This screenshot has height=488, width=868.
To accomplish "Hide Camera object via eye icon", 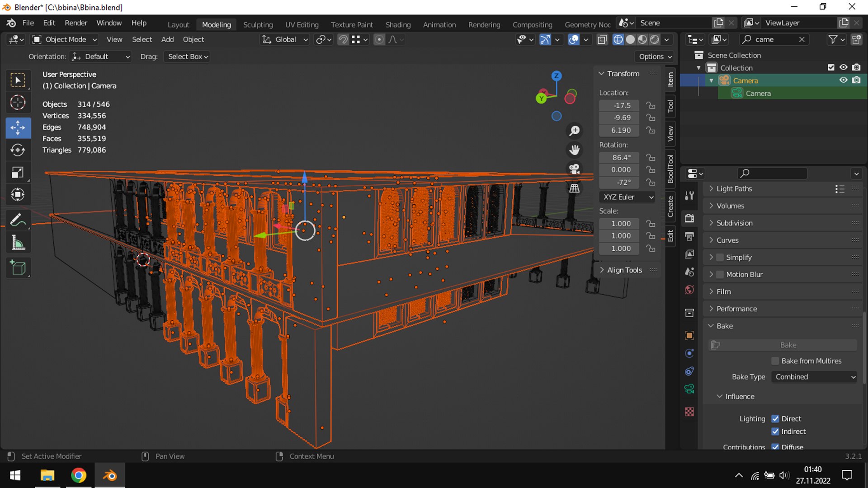I will 844,80.
